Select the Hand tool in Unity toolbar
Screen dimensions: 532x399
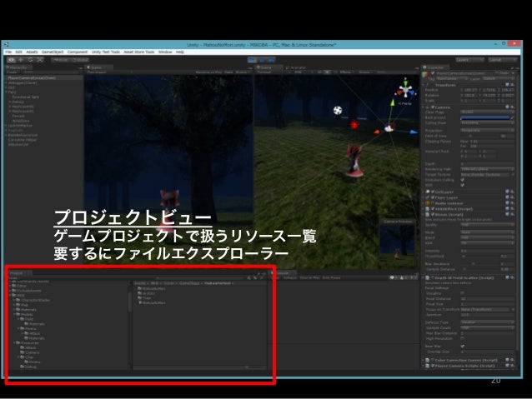coord(12,60)
